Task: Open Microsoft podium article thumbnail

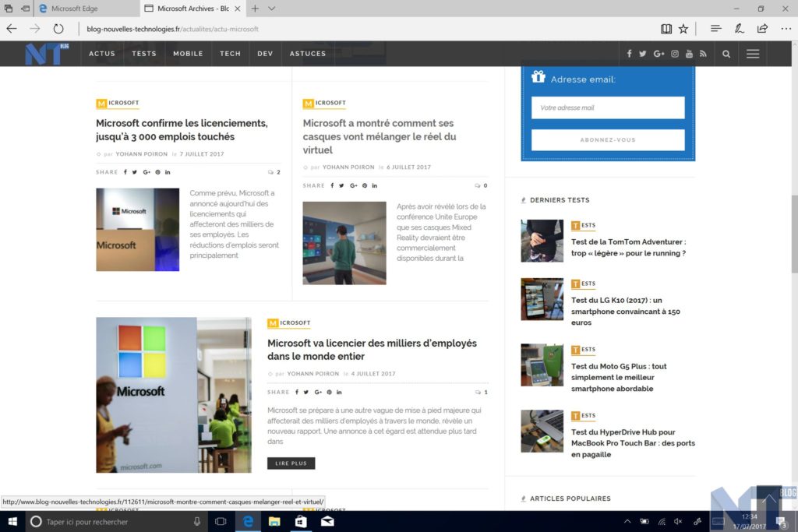Action: click(137, 229)
